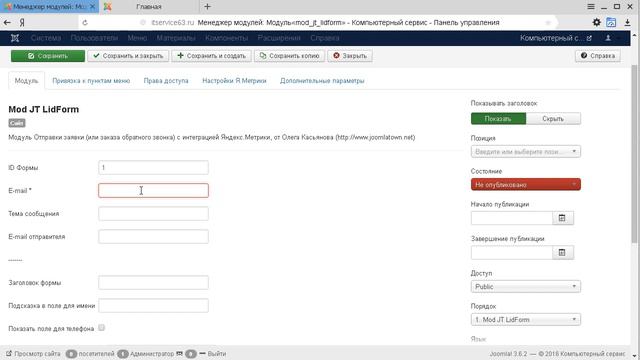This screenshot has height=360, width=640.
Task: Open calendar for Начало публикации
Action: point(562,218)
